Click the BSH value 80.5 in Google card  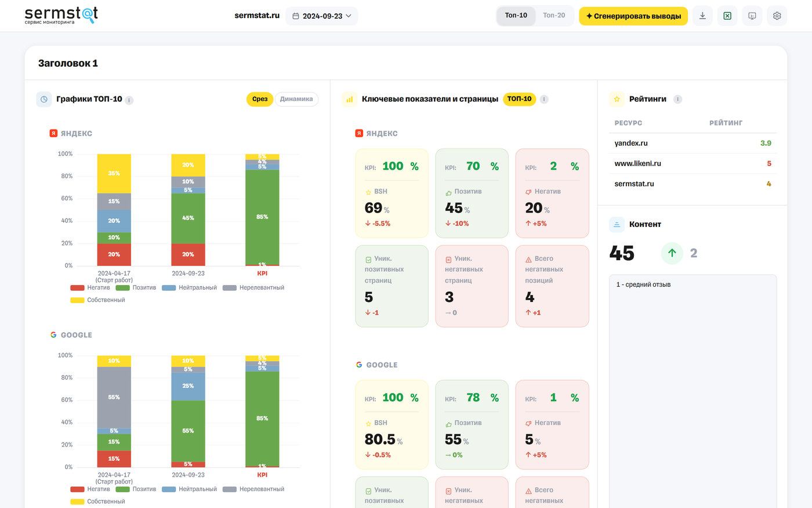coord(380,439)
